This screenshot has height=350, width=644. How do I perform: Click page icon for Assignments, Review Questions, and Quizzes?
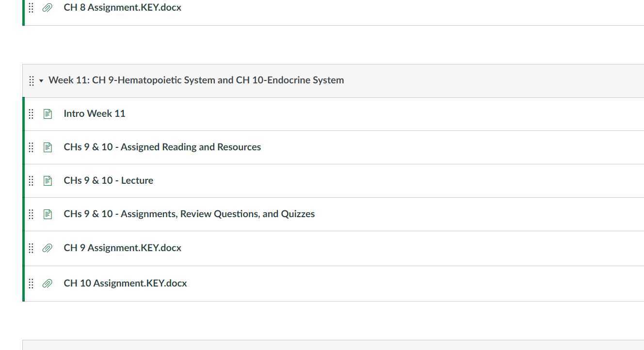48,214
